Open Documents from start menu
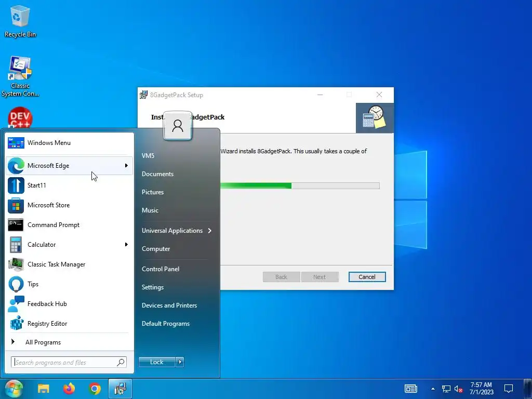 tap(157, 174)
